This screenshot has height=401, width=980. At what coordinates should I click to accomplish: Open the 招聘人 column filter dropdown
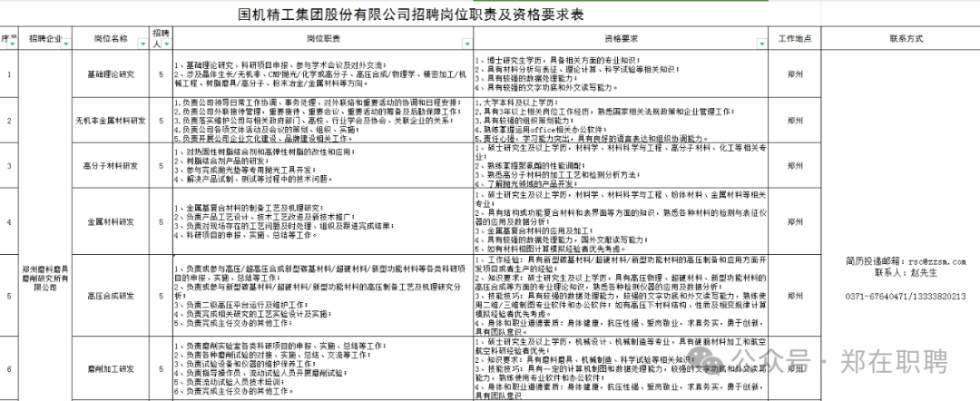tap(167, 44)
